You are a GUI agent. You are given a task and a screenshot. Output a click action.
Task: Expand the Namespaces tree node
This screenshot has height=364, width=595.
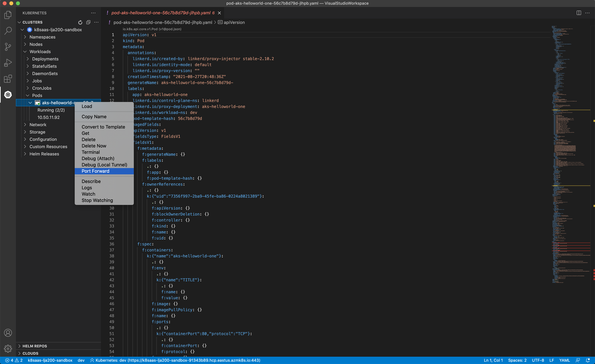tap(25, 37)
